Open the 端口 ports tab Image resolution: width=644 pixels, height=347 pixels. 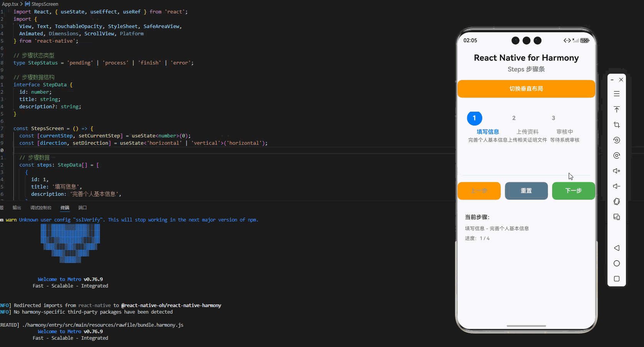pos(83,208)
